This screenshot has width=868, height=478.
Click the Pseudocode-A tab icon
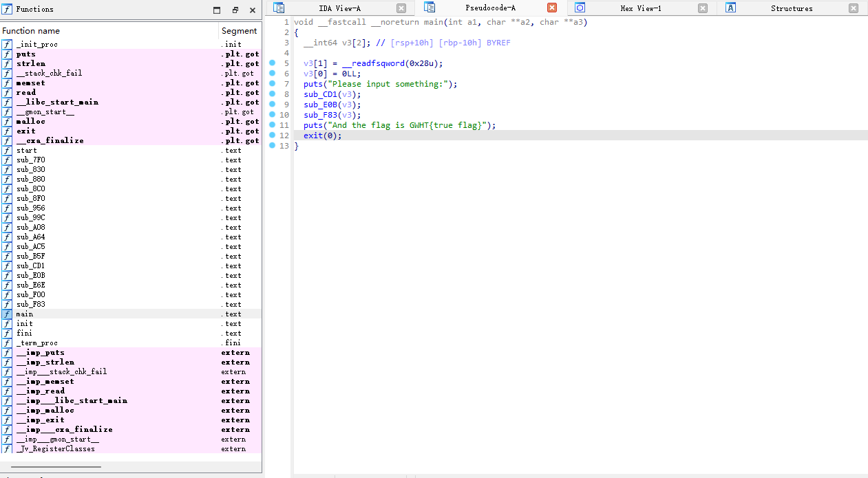pyautogui.click(x=430, y=8)
